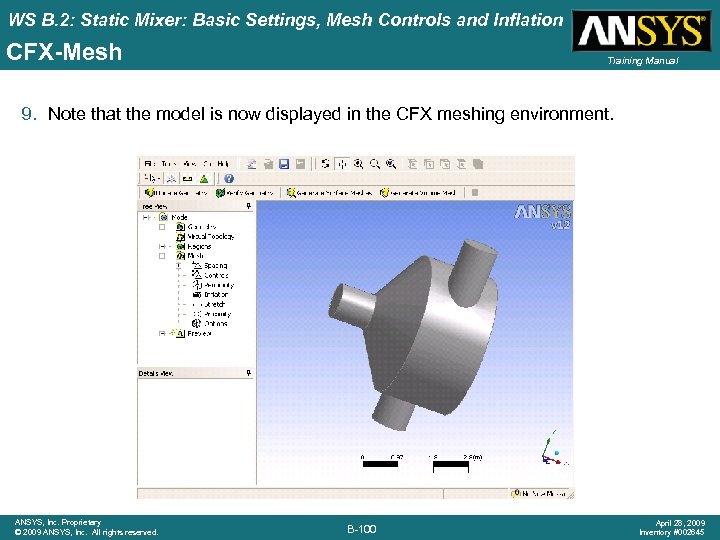Select the Box Zoom magnifier tool
This screenshot has height=540, width=720.
[375, 164]
